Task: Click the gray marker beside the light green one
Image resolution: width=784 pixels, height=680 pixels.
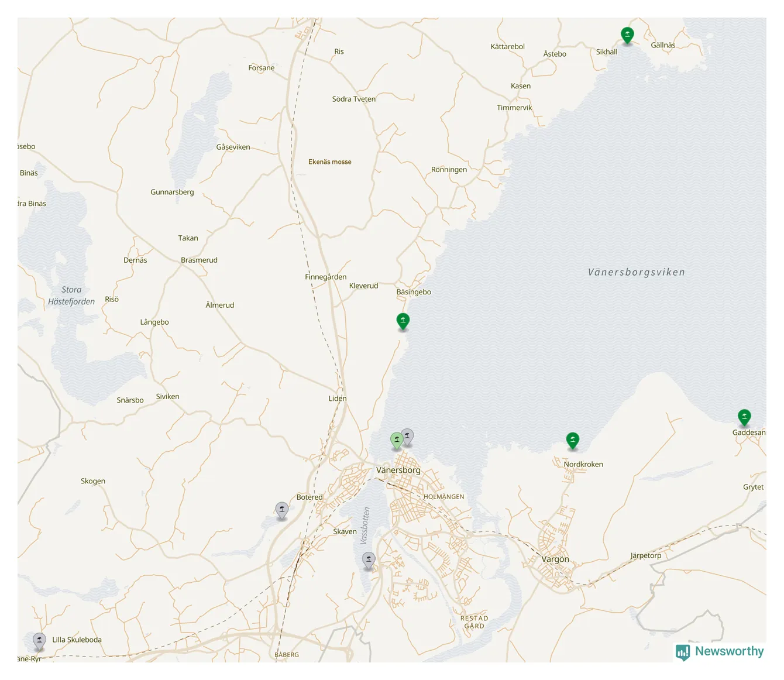Action: click(408, 437)
